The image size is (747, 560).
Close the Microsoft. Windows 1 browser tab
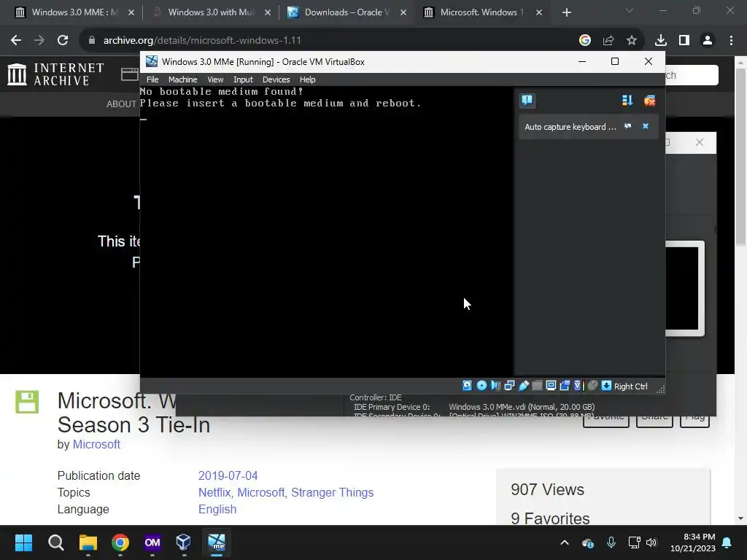tap(539, 12)
